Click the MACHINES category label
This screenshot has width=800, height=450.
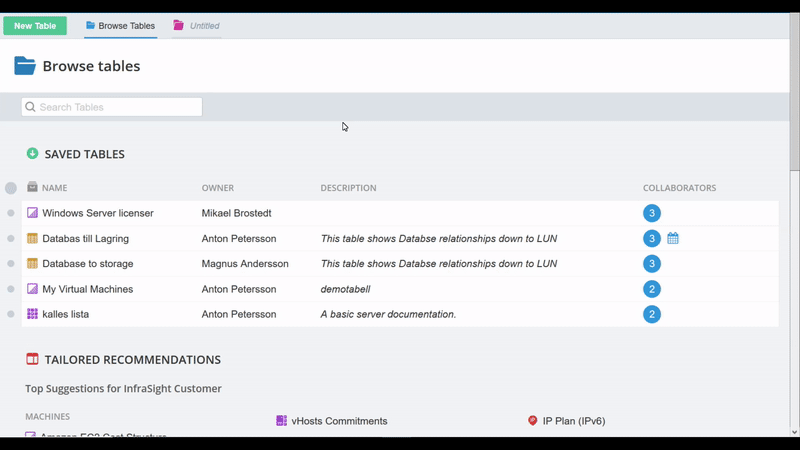click(x=47, y=416)
